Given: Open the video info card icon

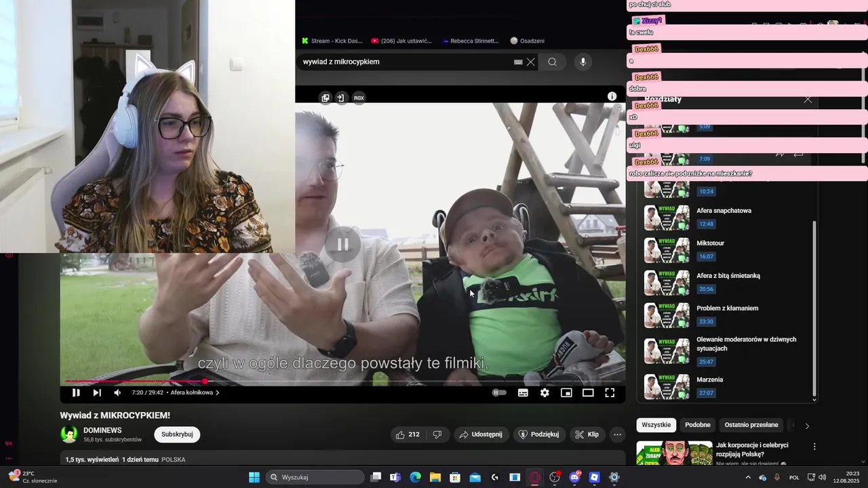Looking at the screenshot, I should click(x=612, y=96).
